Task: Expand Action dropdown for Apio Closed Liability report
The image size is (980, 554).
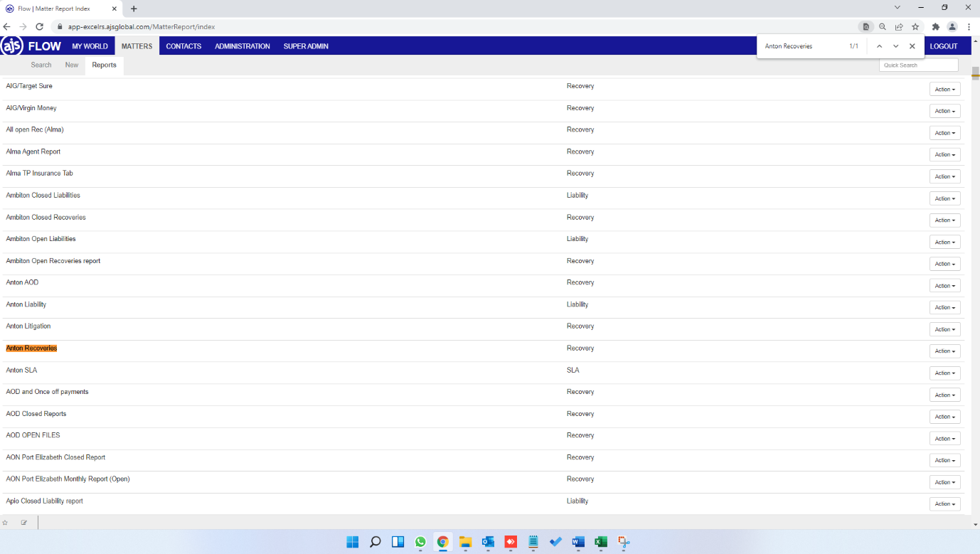Action: 944,504
